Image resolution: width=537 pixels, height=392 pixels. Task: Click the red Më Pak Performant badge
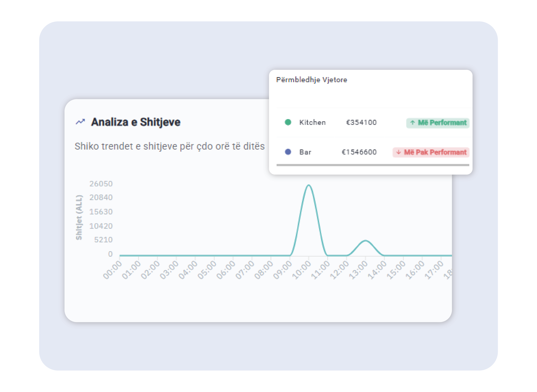431,152
